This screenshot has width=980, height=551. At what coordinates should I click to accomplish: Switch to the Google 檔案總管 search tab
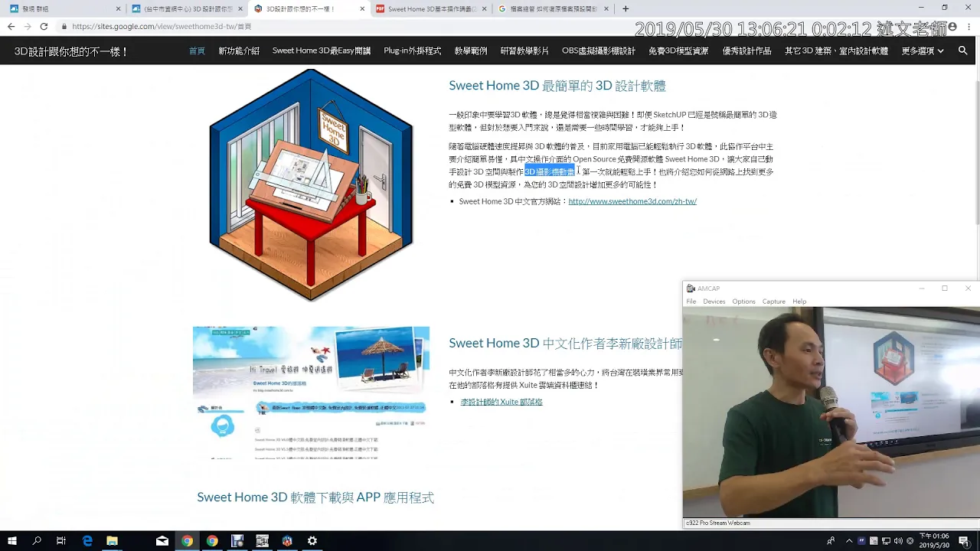point(554,9)
